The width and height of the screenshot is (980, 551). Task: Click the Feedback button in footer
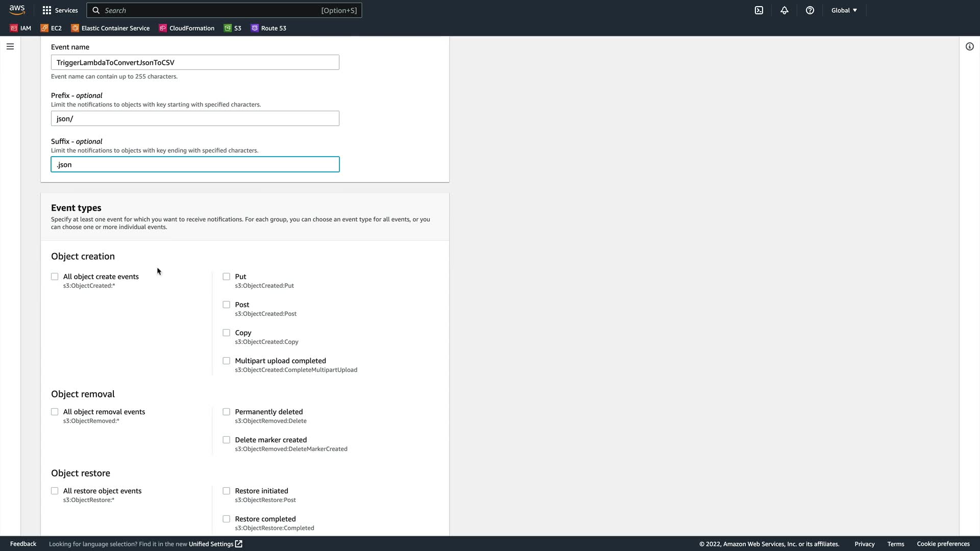pos(23,544)
